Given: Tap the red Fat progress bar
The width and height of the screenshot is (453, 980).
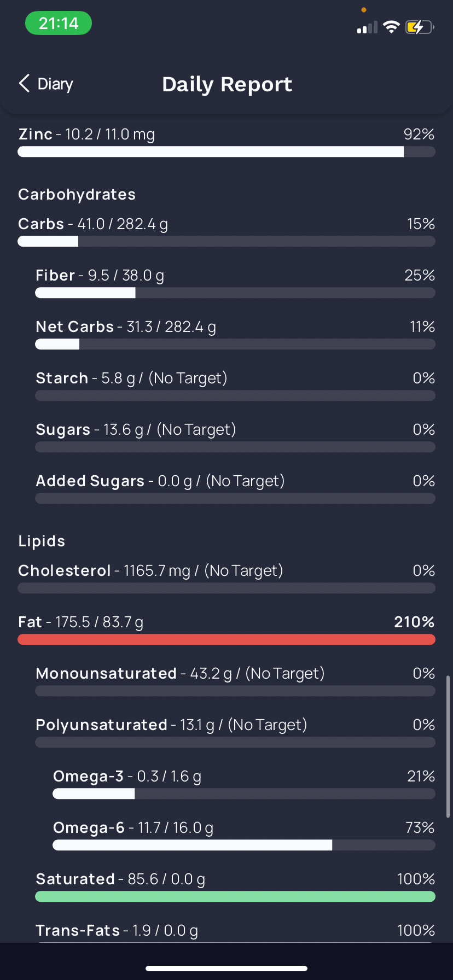Looking at the screenshot, I should coord(226,640).
